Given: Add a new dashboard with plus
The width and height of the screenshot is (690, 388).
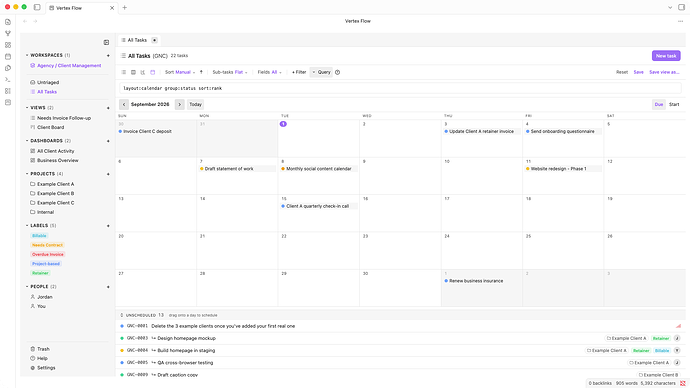Looking at the screenshot, I should pyautogui.click(x=108, y=141).
